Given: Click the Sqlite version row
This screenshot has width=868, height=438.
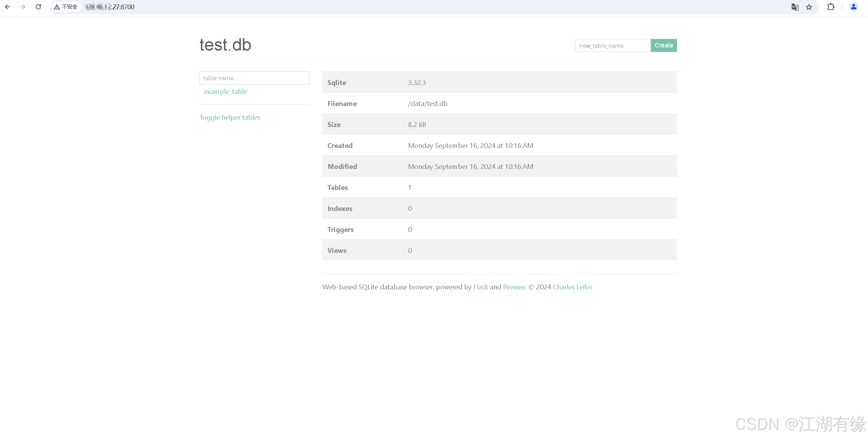Looking at the screenshot, I should click(500, 82).
